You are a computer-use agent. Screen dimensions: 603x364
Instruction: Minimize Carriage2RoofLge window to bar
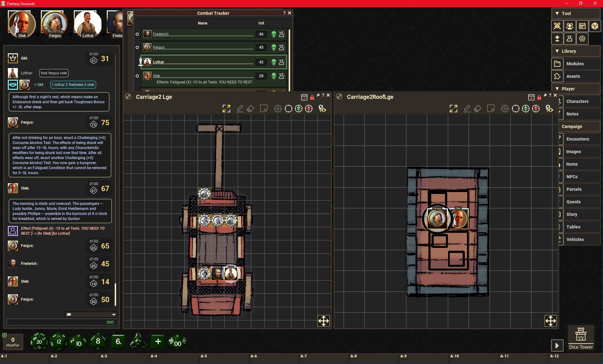coord(531,97)
